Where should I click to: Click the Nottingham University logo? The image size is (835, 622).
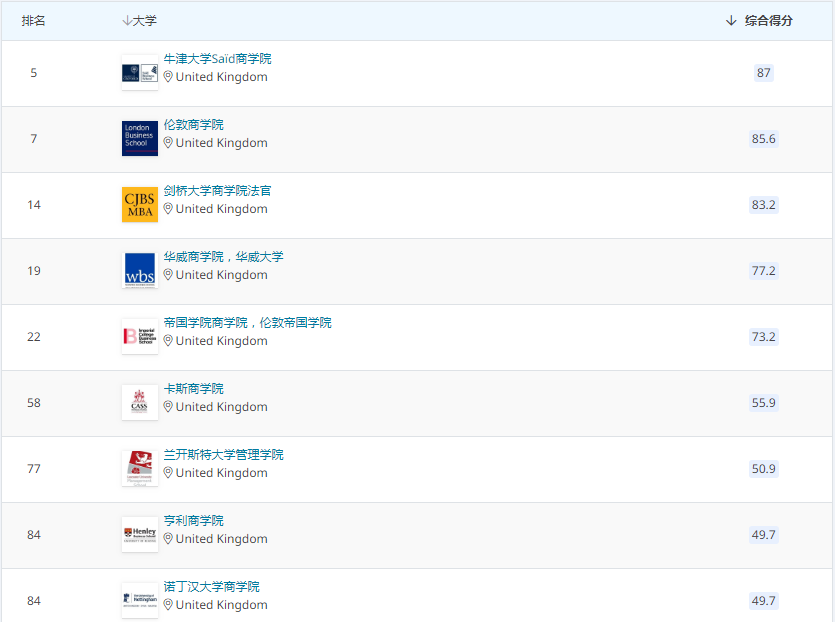[140, 601]
